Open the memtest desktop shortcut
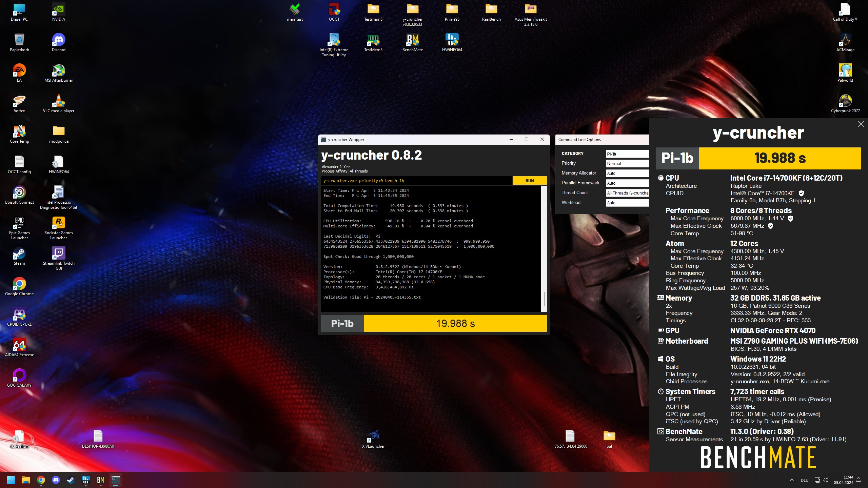The width and height of the screenshot is (868, 488). click(295, 13)
